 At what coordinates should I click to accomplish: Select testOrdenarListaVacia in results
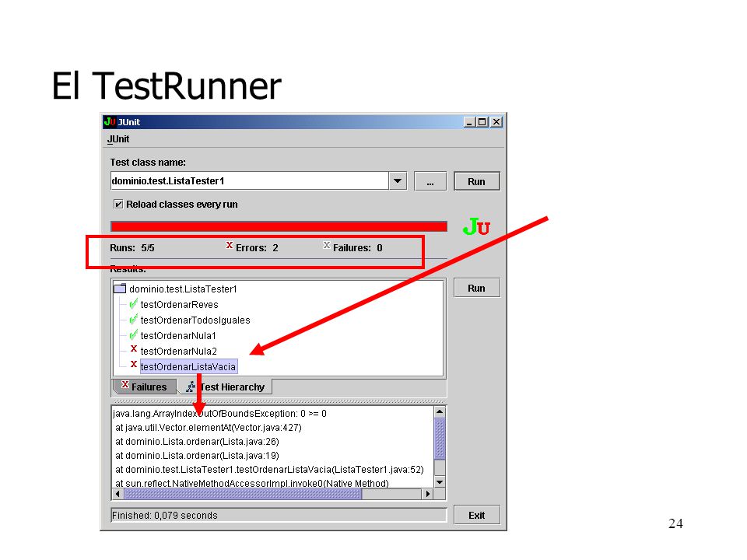pos(188,366)
